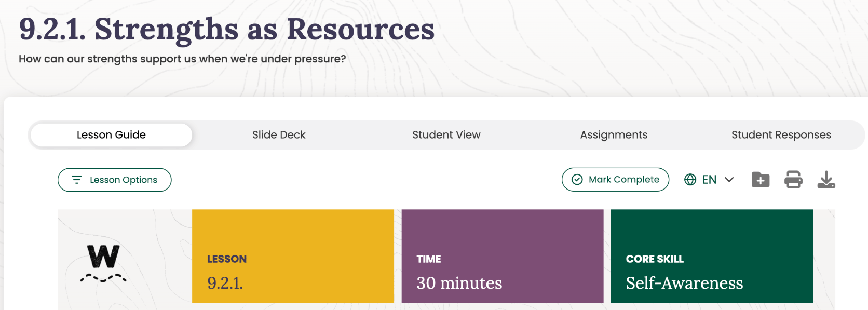This screenshot has height=310, width=868.
Task: Open the Student View tab
Action: 446,135
